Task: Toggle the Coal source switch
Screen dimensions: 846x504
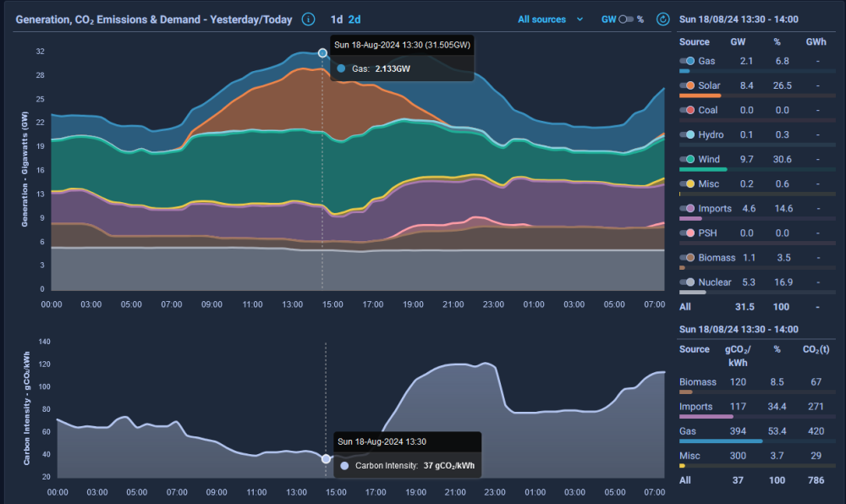Action: point(687,110)
